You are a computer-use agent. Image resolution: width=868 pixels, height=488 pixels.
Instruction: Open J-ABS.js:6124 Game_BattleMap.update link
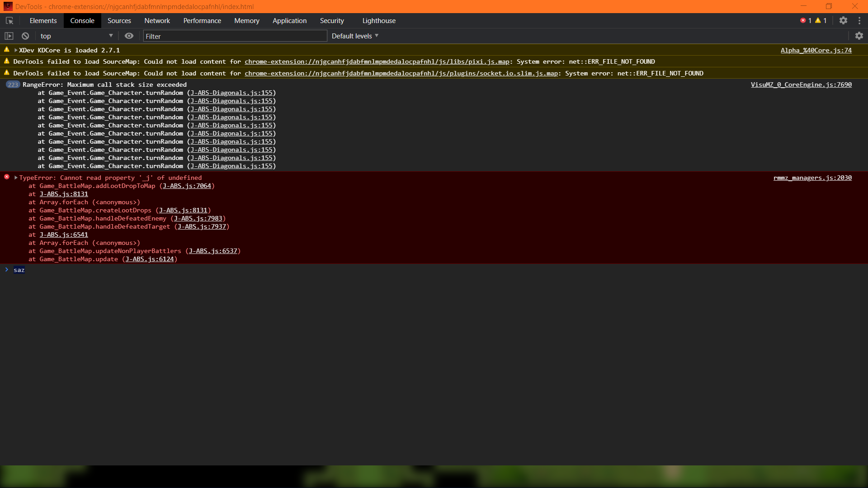pyautogui.click(x=150, y=259)
